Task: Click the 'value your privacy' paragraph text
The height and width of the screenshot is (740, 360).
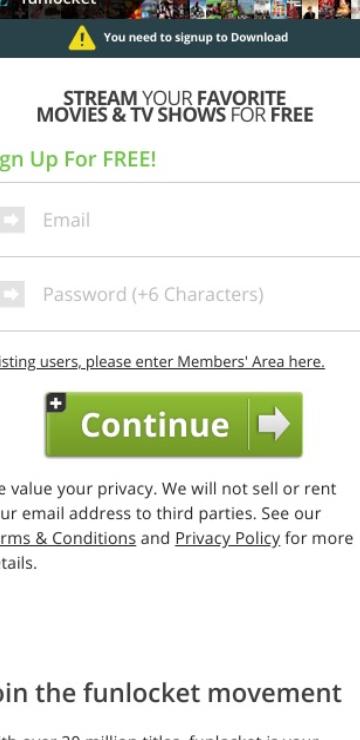Action: (175, 526)
